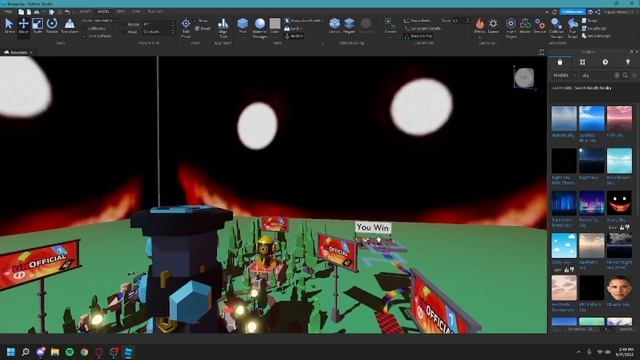This screenshot has height=360, width=640.
Task: Open the FILE menu
Action: (x=8, y=12)
